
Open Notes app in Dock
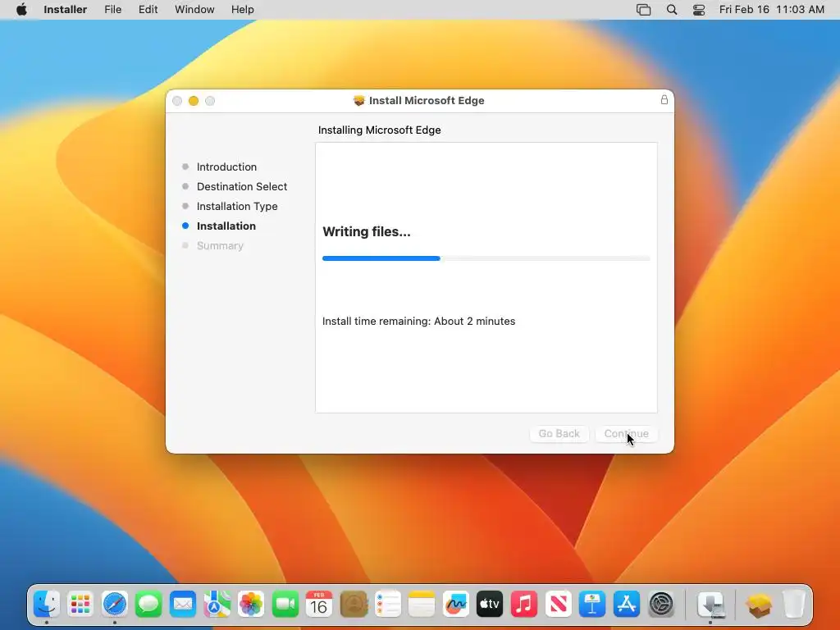(x=422, y=605)
